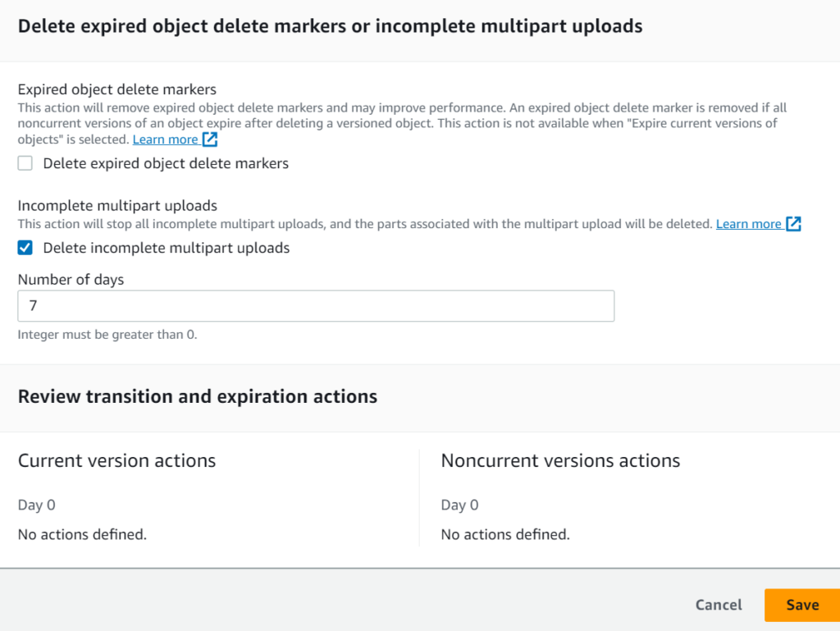Save the lifecycle rule
This screenshot has height=631, width=840.
801,605
